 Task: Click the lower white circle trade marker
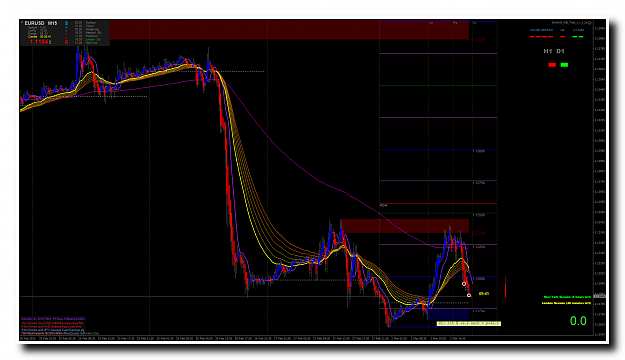(469, 295)
